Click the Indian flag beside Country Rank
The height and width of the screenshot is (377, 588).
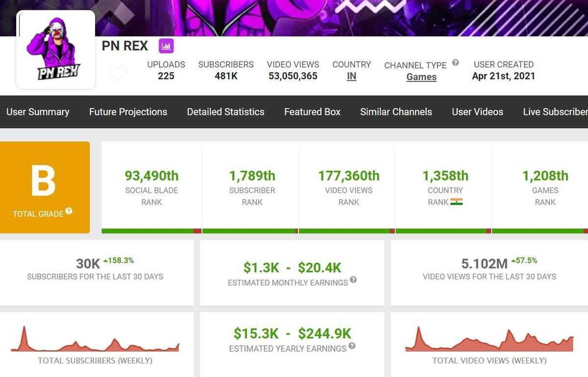tap(458, 201)
